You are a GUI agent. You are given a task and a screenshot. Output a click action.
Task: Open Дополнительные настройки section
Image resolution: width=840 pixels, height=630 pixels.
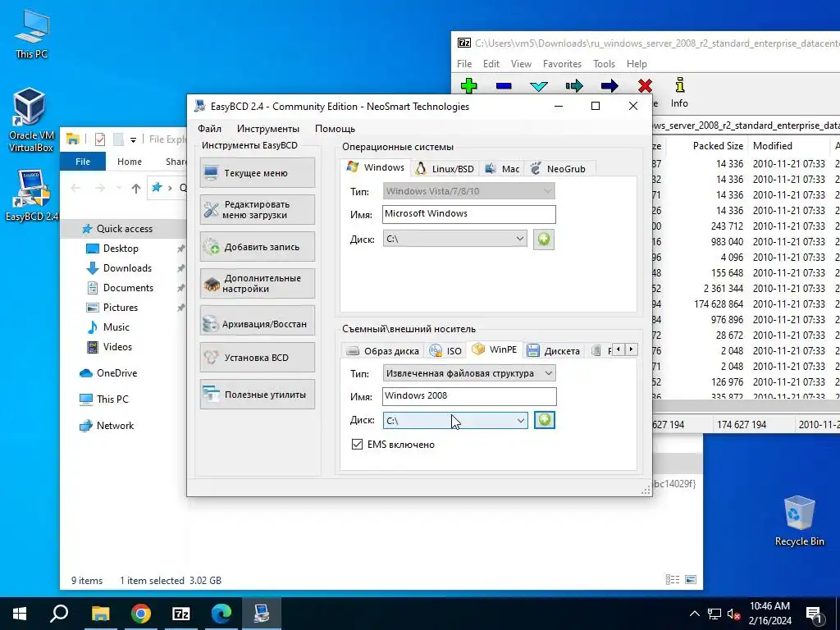coord(257,283)
